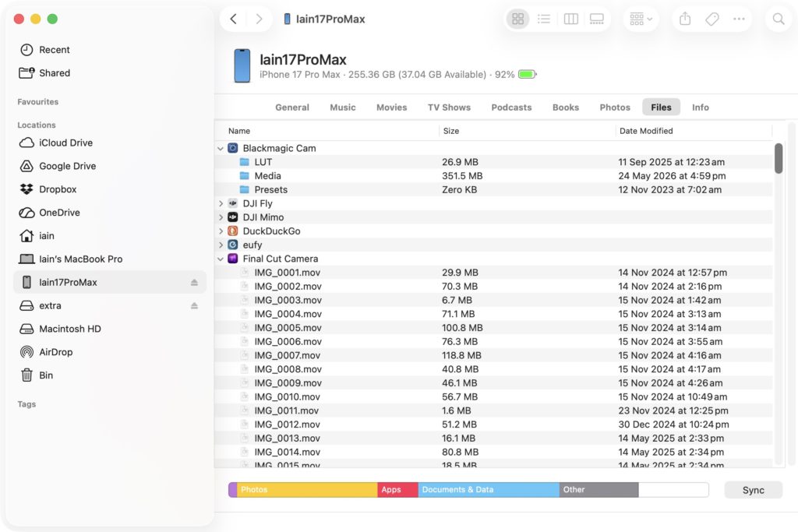Image resolution: width=798 pixels, height=532 pixels.
Task: Click the Other storage bar segment
Action: 598,490
